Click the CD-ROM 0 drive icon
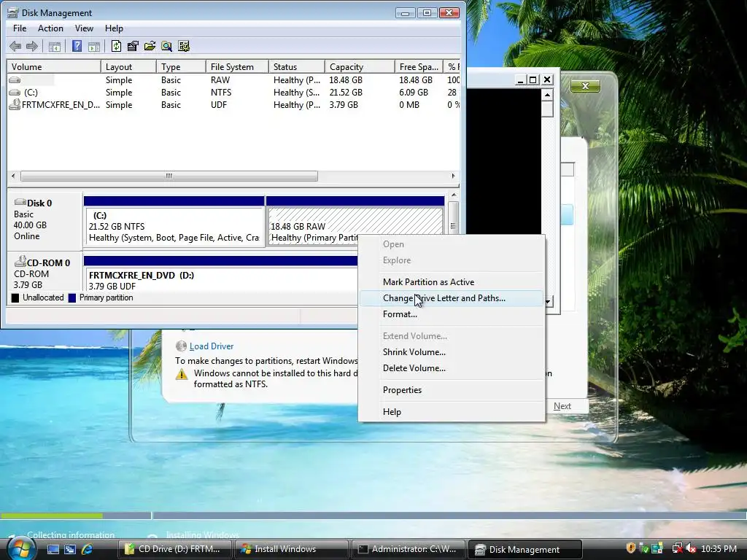The height and width of the screenshot is (560, 747). tap(20, 262)
